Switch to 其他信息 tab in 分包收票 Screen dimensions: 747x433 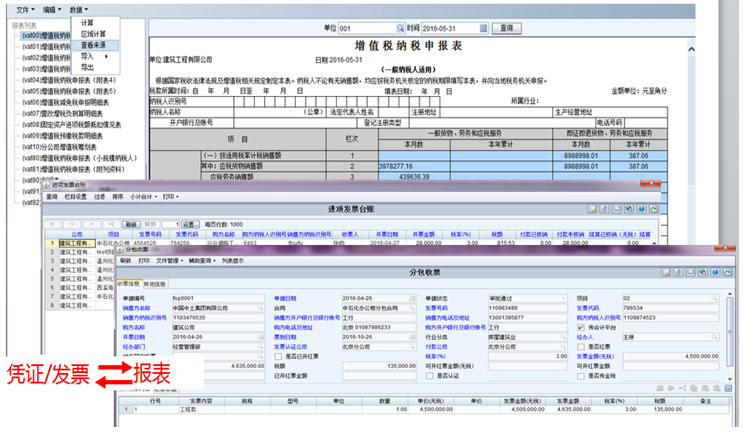154,284
